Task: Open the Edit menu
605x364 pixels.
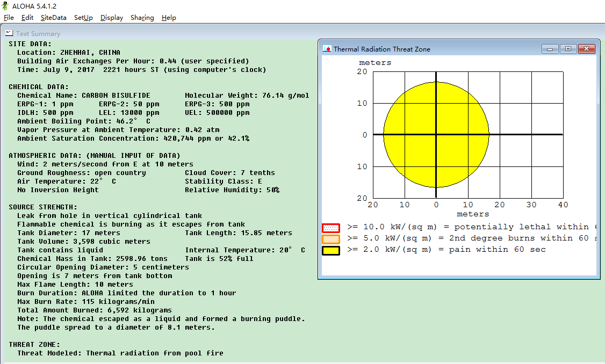Action: (x=27, y=17)
